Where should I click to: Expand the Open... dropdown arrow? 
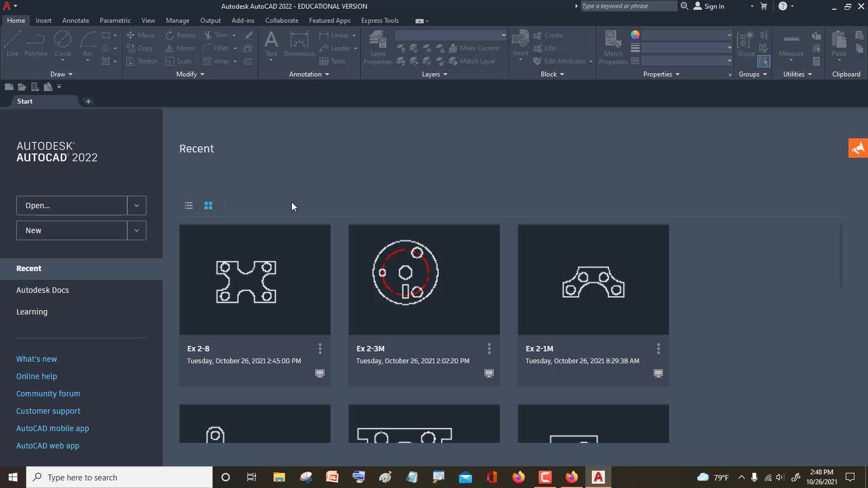pos(137,206)
